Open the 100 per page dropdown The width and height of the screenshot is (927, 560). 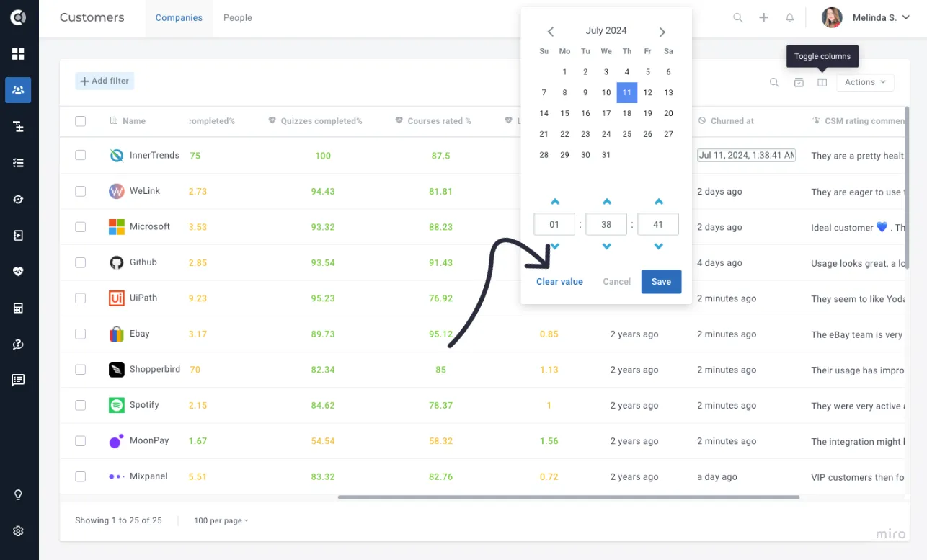point(221,520)
